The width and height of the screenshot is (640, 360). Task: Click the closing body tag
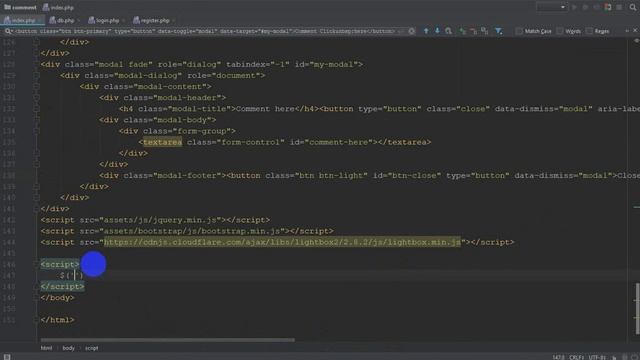(57, 298)
